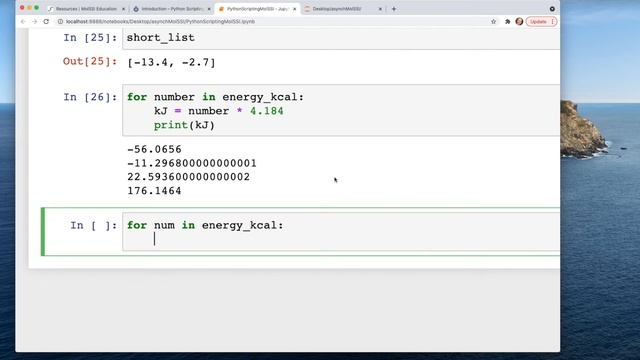Image resolution: width=640 pixels, height=360 pixels.
Task: Switch to the Resources MolSSI Education tab
Action: click(87, 9)
